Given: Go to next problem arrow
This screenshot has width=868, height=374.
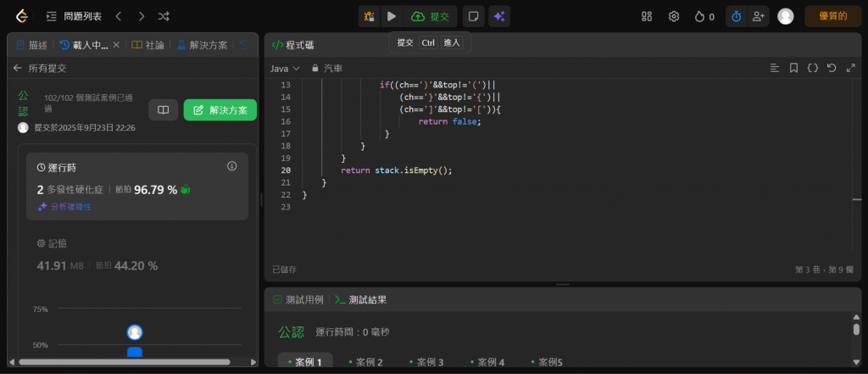Looking at the screenshot, I should pos(142,17).
